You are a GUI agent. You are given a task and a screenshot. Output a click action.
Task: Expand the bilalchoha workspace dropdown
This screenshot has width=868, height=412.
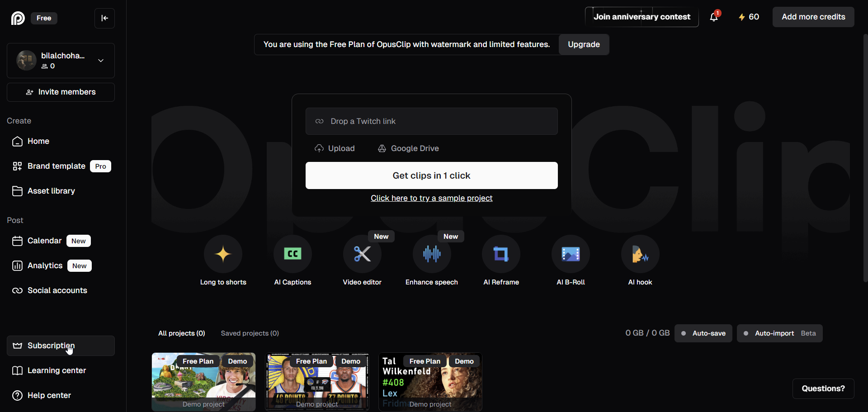(x=101, y=61)
